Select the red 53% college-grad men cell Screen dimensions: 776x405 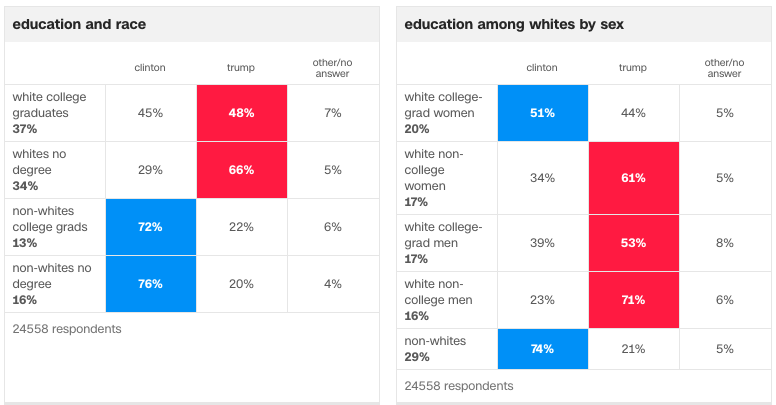pyautogui.click(x=633, y=243)
